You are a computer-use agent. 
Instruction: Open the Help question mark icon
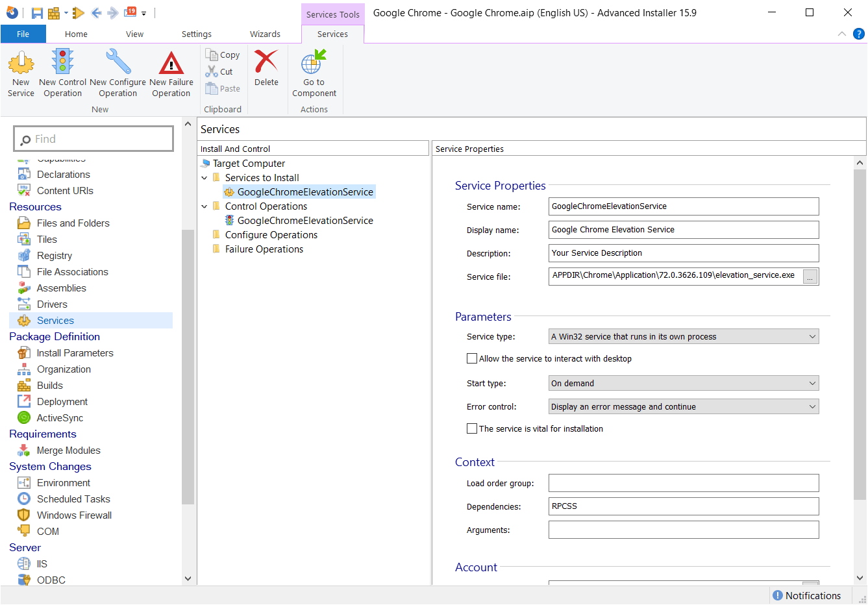click(858, 34)
